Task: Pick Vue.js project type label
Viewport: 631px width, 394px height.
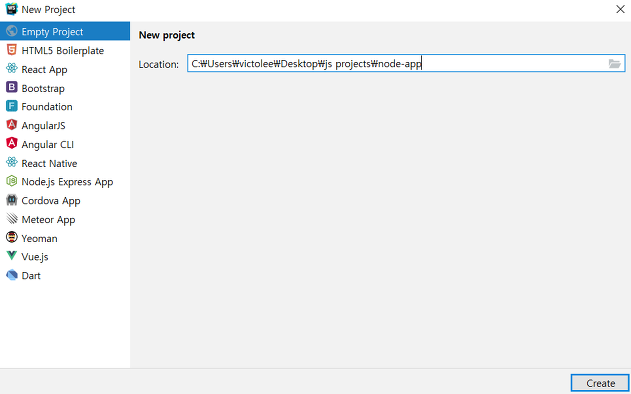Action: tap(35, 257)
